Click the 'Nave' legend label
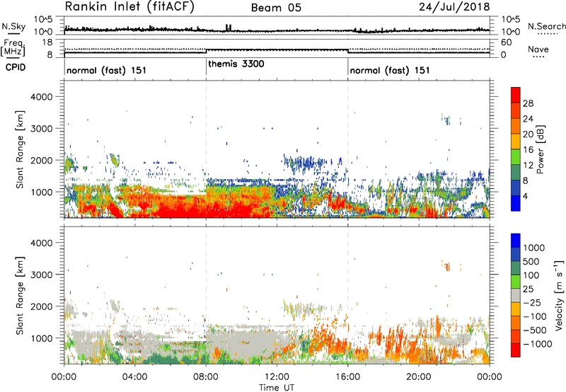The height and width of the screenshot is (392, 566). (x=538, y=49)
